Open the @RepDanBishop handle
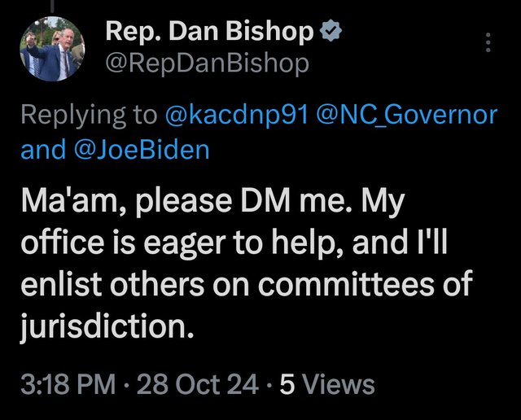 click(208, 63)
